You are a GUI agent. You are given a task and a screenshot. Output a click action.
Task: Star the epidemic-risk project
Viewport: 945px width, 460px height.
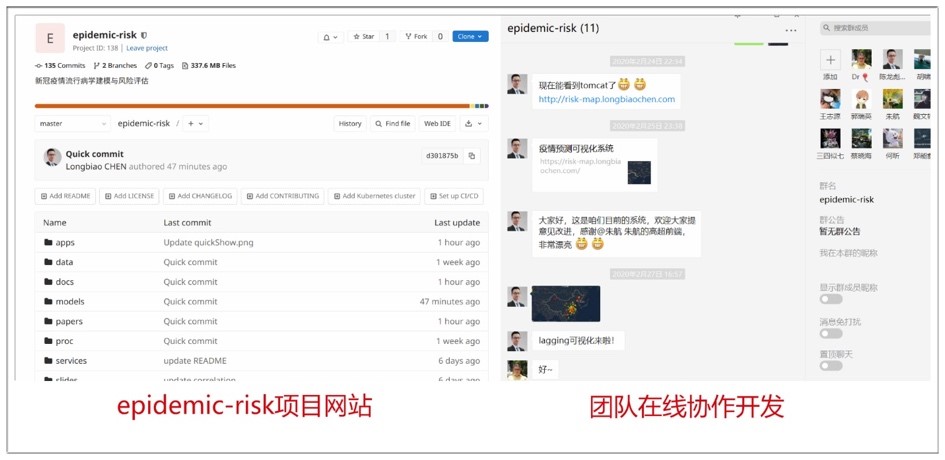tap(363, 37)
